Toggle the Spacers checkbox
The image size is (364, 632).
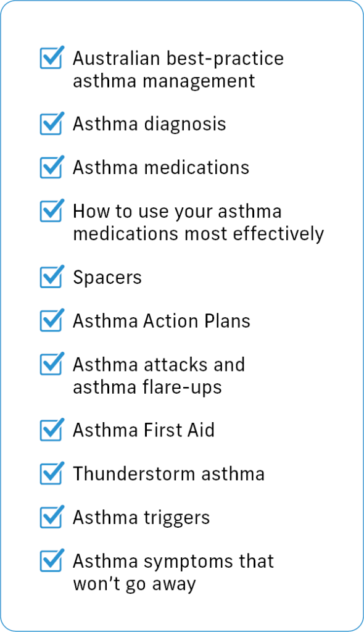pos(51,277)
